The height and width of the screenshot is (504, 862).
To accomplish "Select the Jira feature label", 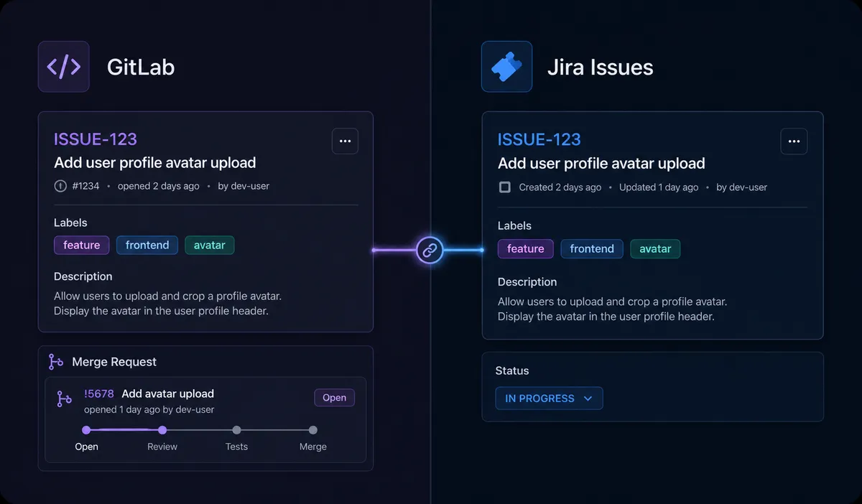I will (x=526, y=249).
